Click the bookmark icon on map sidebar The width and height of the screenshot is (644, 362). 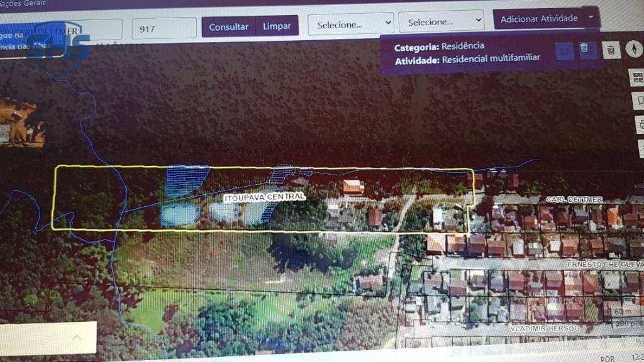tap(639, 100)
